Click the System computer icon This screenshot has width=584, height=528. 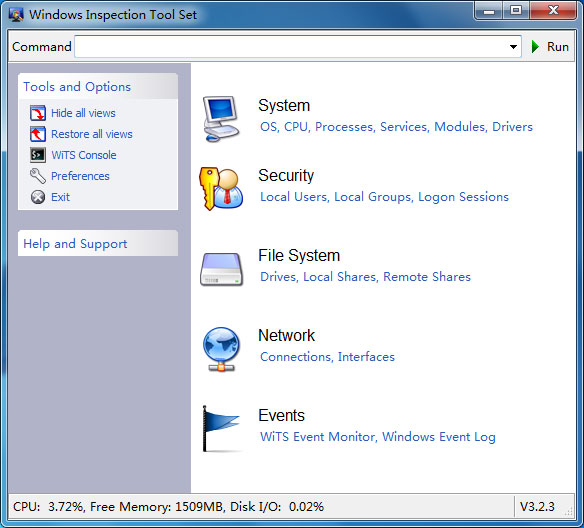221,119
